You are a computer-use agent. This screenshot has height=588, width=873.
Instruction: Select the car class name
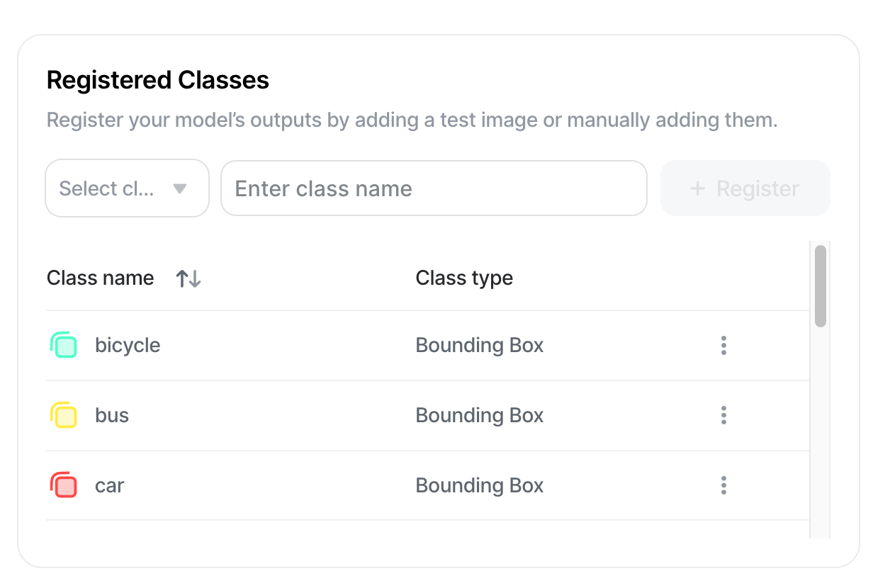tap(110, 485)
